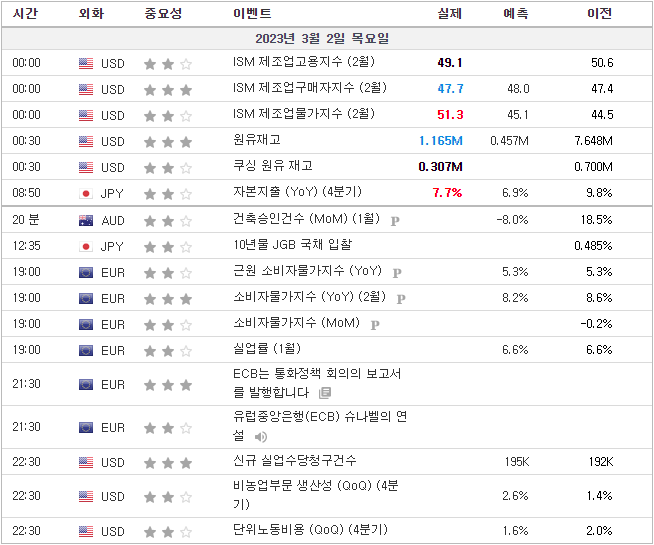
Task: Click the US flag in the 원유재고 row
Action: click(x=86, y=141)
